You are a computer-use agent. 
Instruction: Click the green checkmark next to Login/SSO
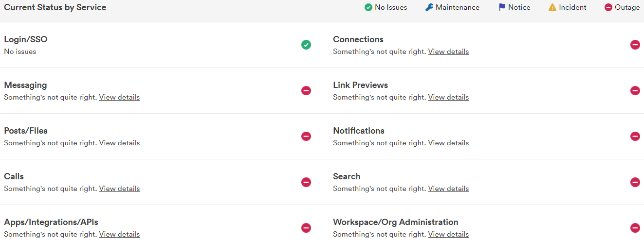click(x=306, y=45)
